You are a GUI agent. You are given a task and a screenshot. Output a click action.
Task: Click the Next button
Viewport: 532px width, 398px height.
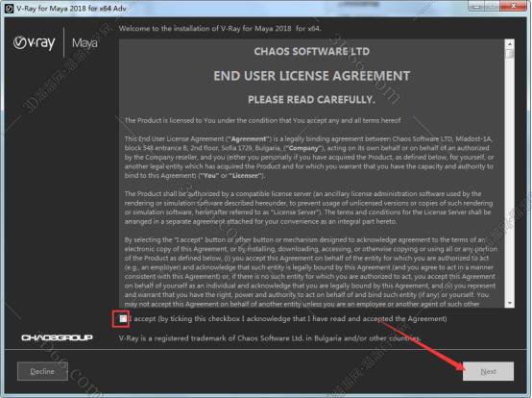[x=488, y=371]
